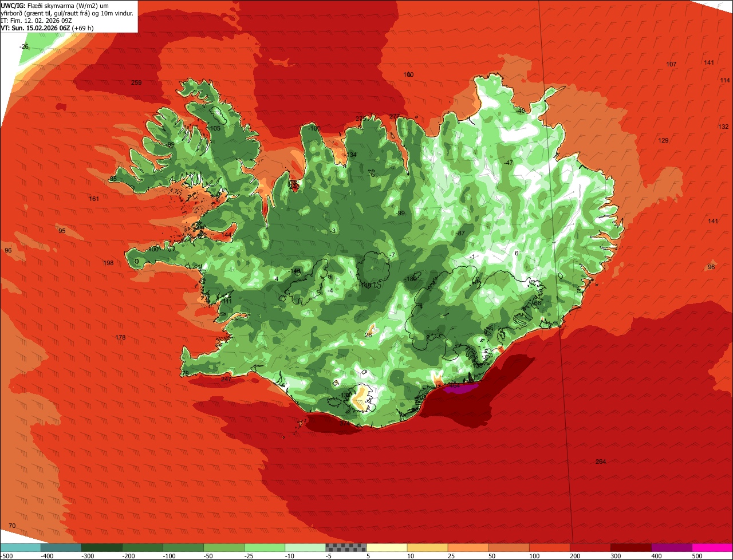Click the '-40' value on the map
Viewport: 733px width, 560px height.
(519, 111)
